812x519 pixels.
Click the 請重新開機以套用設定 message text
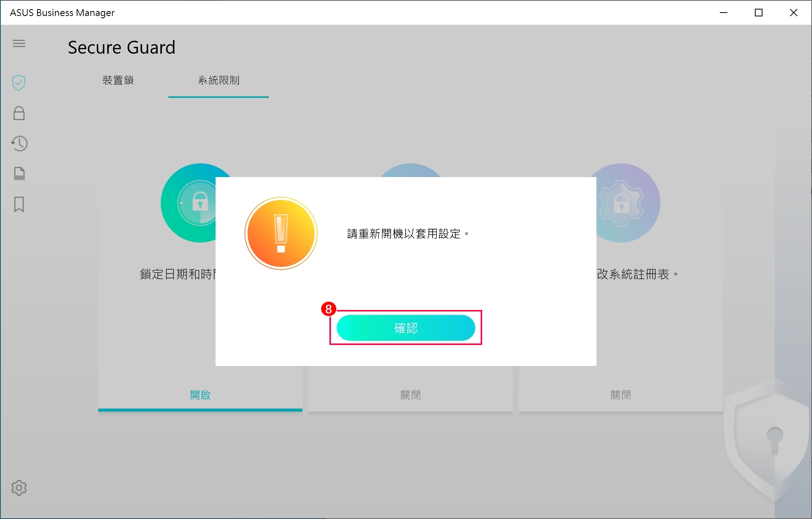point(408,234)
